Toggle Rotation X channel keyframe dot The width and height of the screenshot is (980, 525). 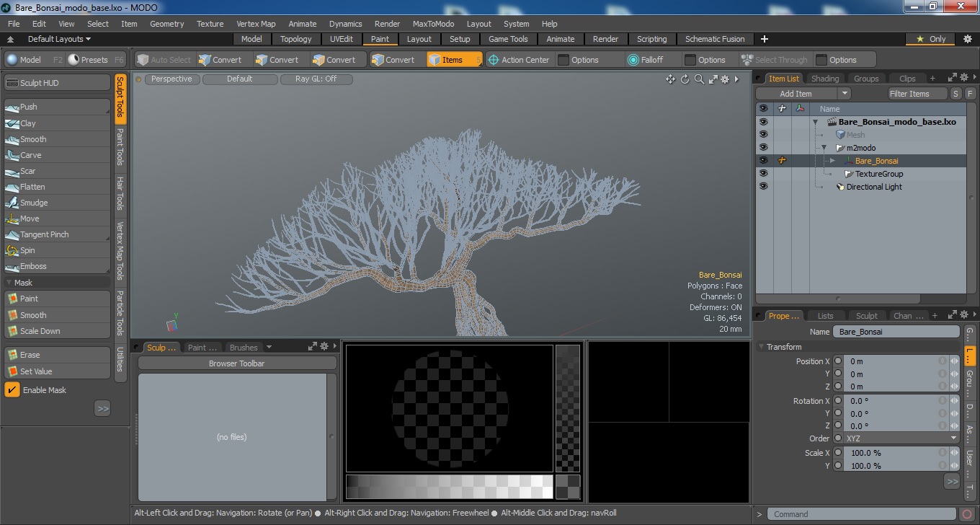[838, 401]
